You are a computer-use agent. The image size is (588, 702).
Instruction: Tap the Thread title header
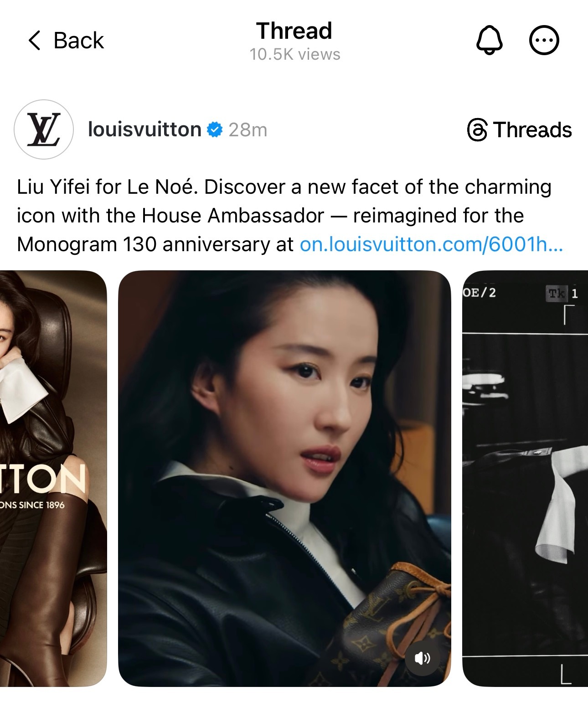coord(294,31)
